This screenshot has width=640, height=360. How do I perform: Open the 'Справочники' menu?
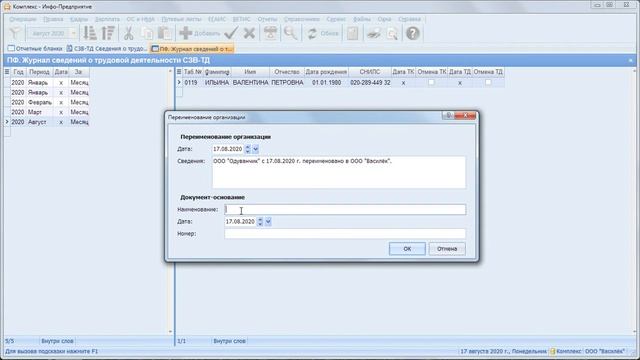point(302,19)
